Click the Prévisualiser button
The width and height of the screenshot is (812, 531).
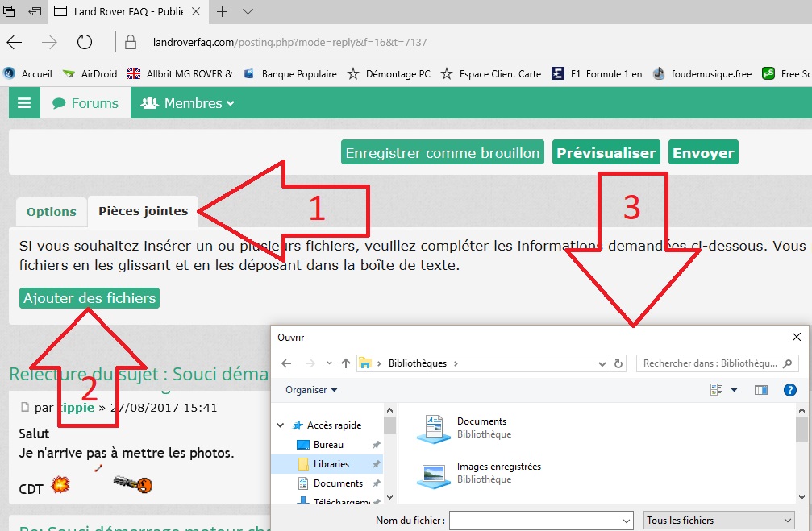click(606, 152)
